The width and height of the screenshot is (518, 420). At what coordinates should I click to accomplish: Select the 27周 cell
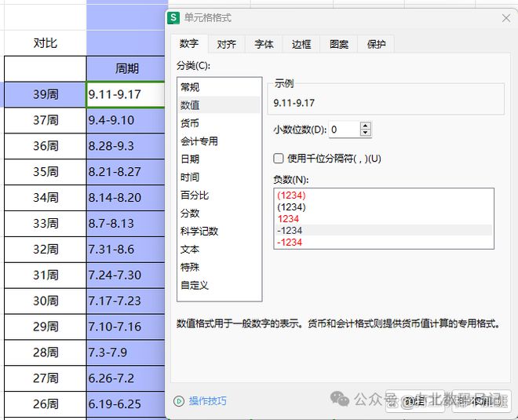click(x=46, y=378)
